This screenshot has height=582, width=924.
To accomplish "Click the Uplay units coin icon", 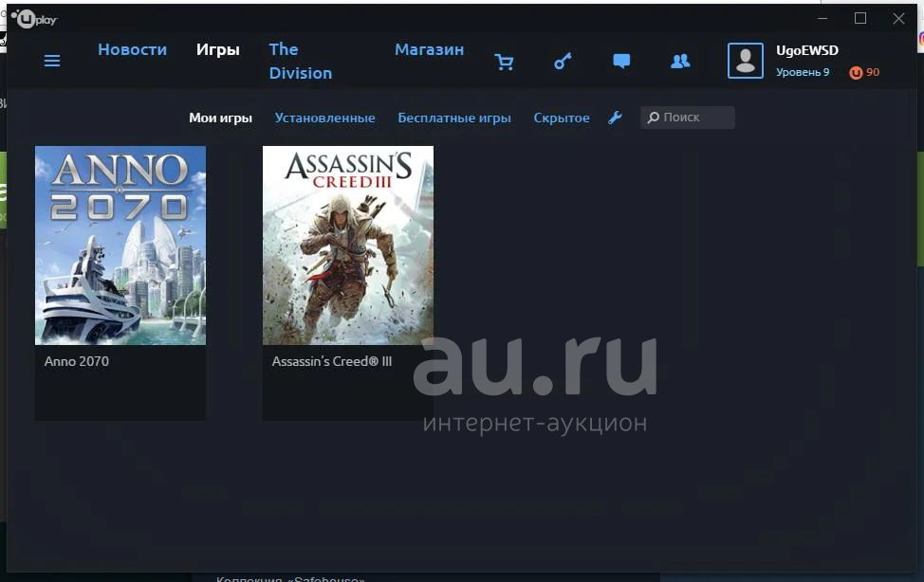I will [856, 72].
